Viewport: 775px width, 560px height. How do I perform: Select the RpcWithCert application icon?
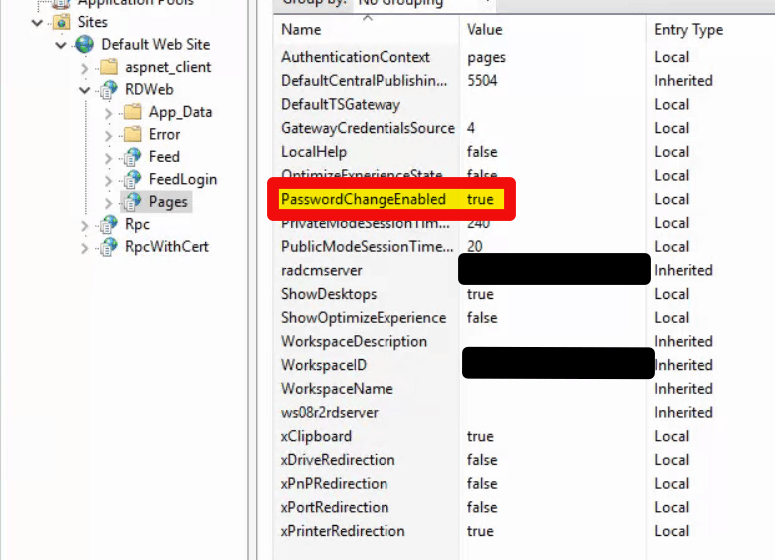108,247
